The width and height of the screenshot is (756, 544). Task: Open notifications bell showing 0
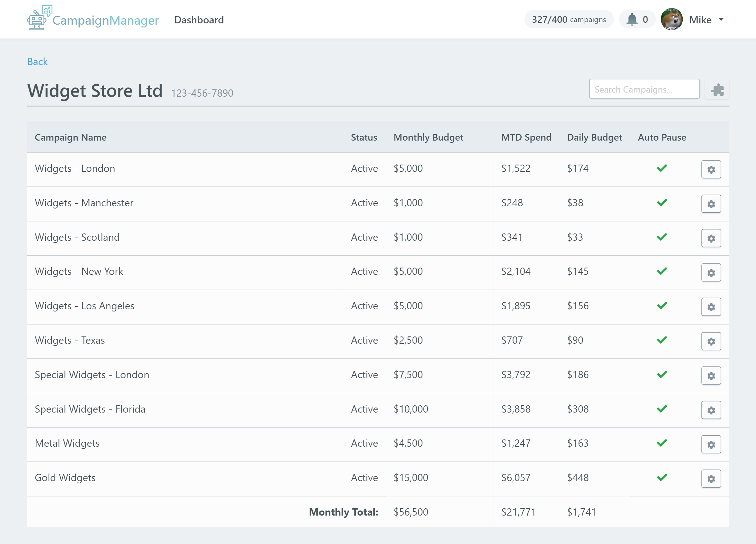pos(637,19)
